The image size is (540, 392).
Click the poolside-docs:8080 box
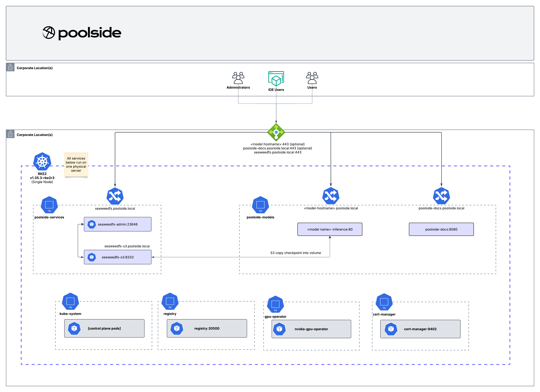point(441,229)
